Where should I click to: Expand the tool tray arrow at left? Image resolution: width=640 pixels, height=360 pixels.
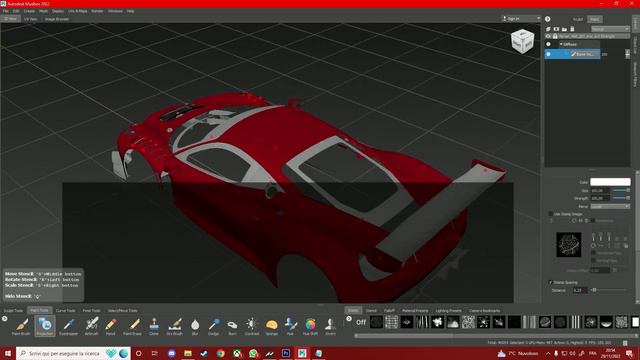coord(4,318)
